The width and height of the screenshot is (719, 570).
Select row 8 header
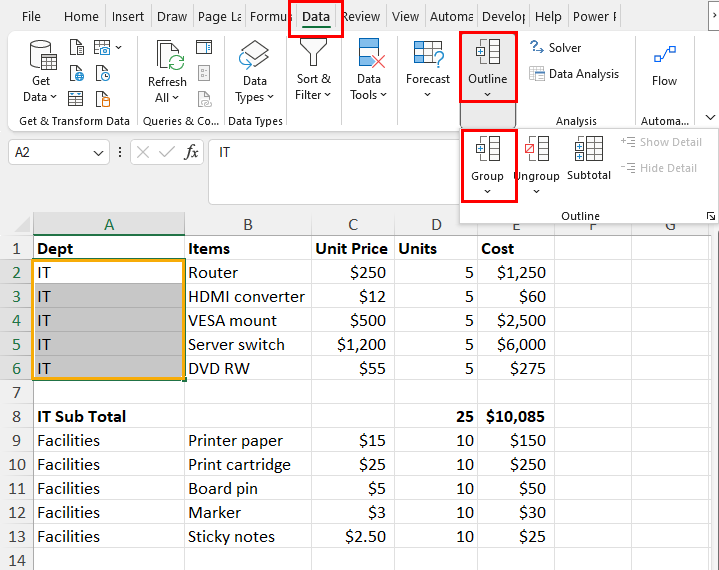[x=17, y=416]
